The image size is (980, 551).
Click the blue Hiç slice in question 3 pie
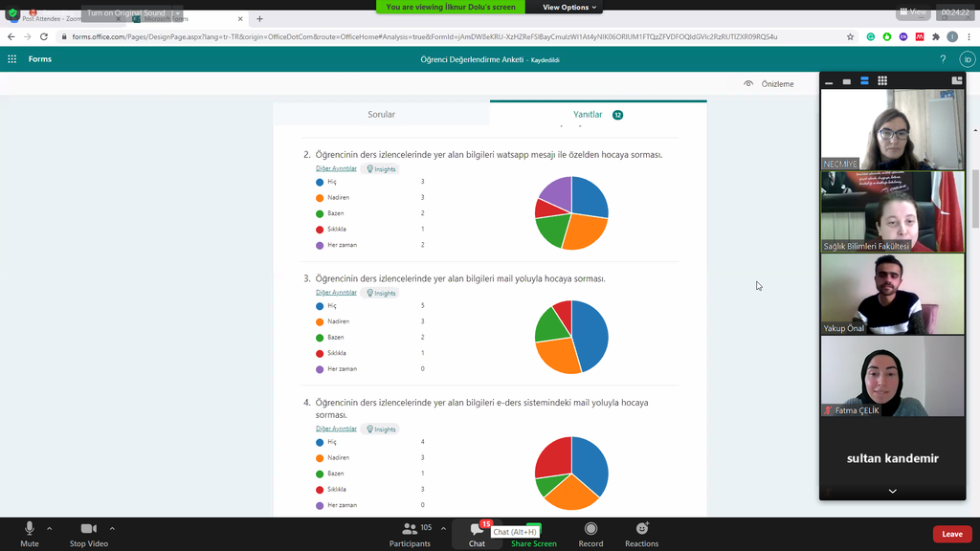coord(593,335)
